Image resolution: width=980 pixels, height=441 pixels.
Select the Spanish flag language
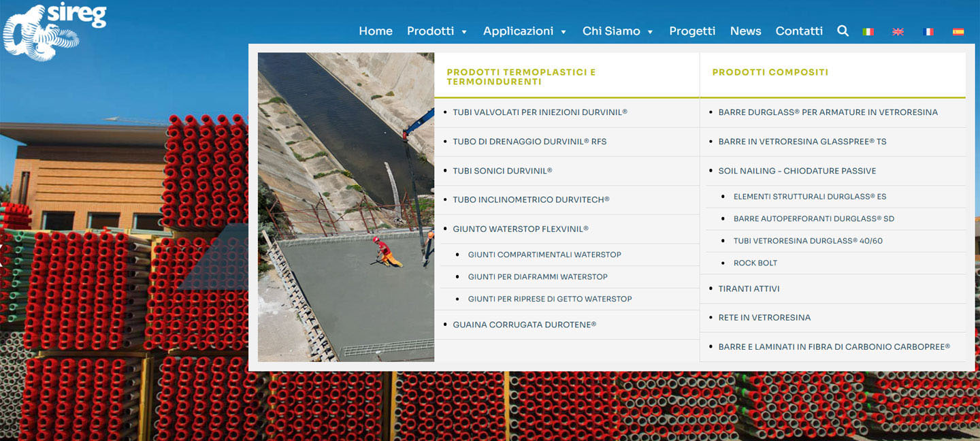tap(958, 31)
